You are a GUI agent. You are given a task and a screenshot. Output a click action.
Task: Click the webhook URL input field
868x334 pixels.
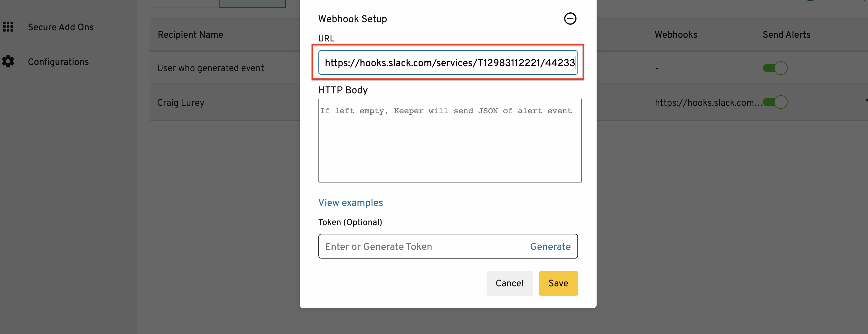point(448,63)
